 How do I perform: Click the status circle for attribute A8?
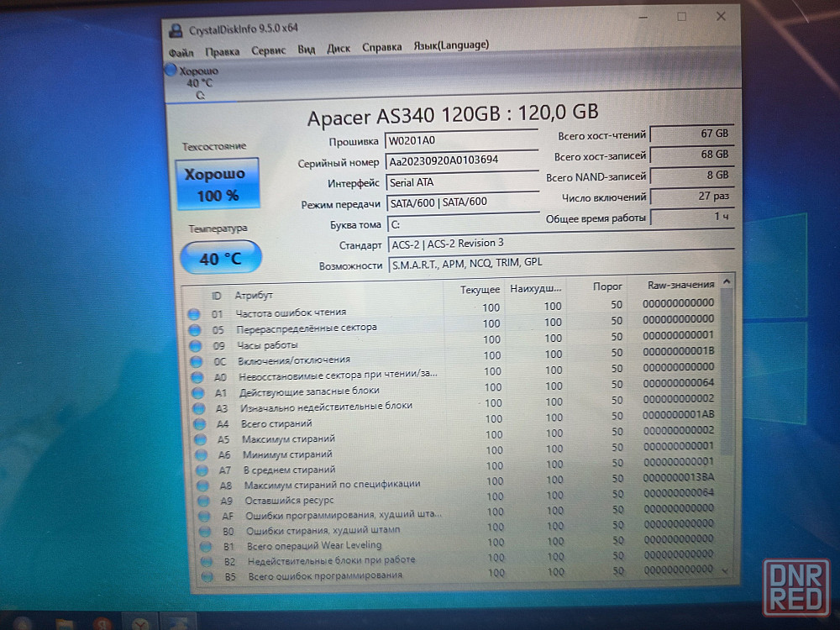coord(202,486)
